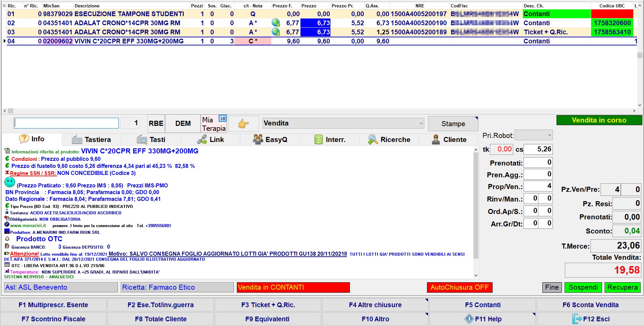Click the F11 Help info icon
The height and width of the screenshot is (326, 644).
(469, 319)
